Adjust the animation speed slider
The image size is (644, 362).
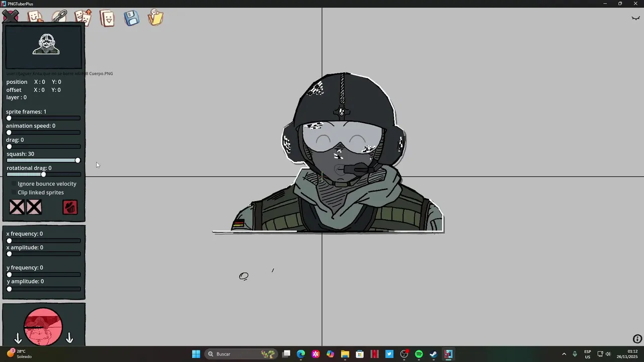click(43, 132)
